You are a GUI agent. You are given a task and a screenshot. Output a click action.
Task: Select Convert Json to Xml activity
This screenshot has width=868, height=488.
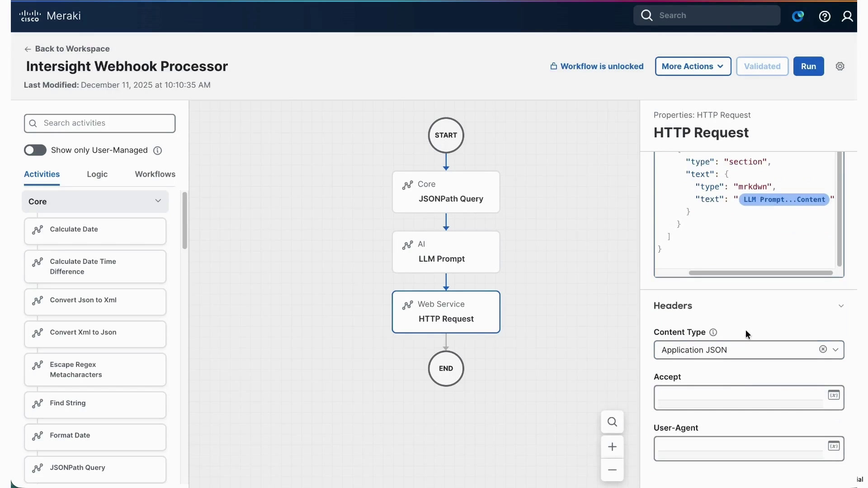pyautogui.click(x=95, y=302)
